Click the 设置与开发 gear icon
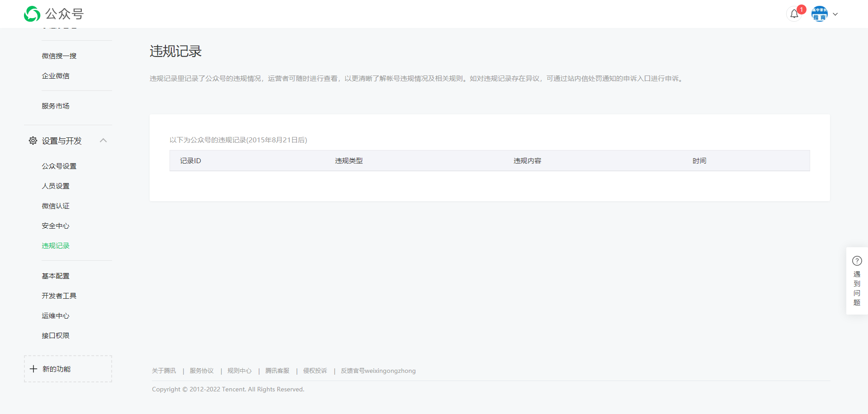The width and height of the screenshot is (868, 414). coord(33,141)
